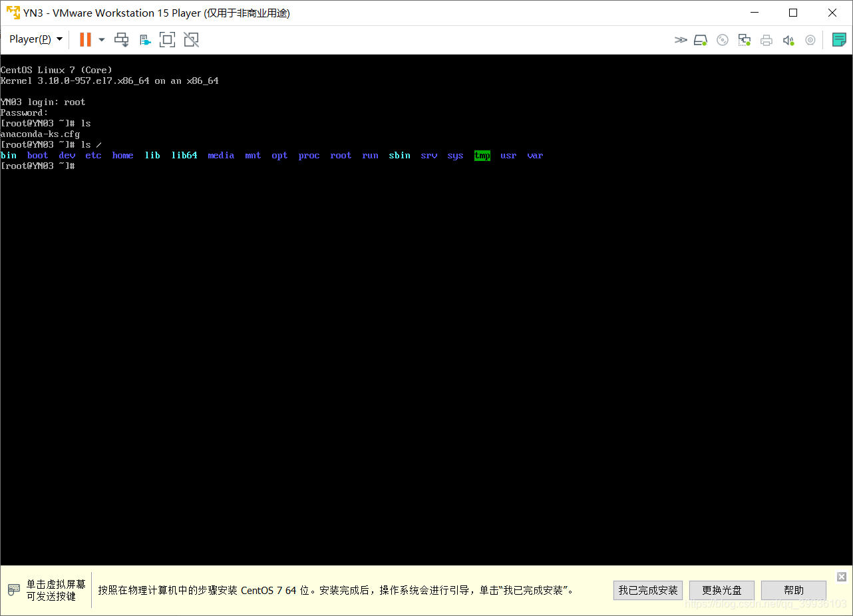The width and height of the screenshot is (853, 616).
Task: Click the 'CentOS Linux 7 (Core)' line
Action: [x=57, y=70]
